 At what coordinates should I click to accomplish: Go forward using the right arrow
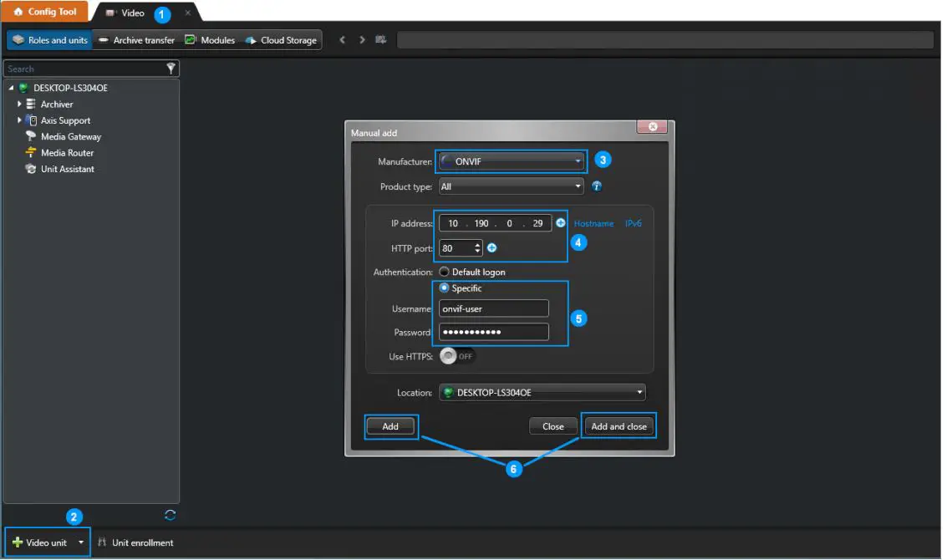[362, 40]
